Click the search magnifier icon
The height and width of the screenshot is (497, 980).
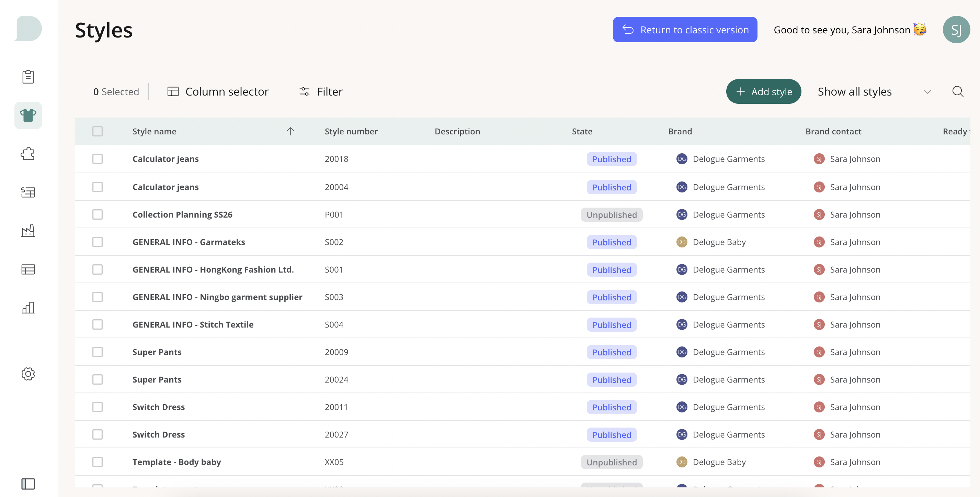(958, 91)
